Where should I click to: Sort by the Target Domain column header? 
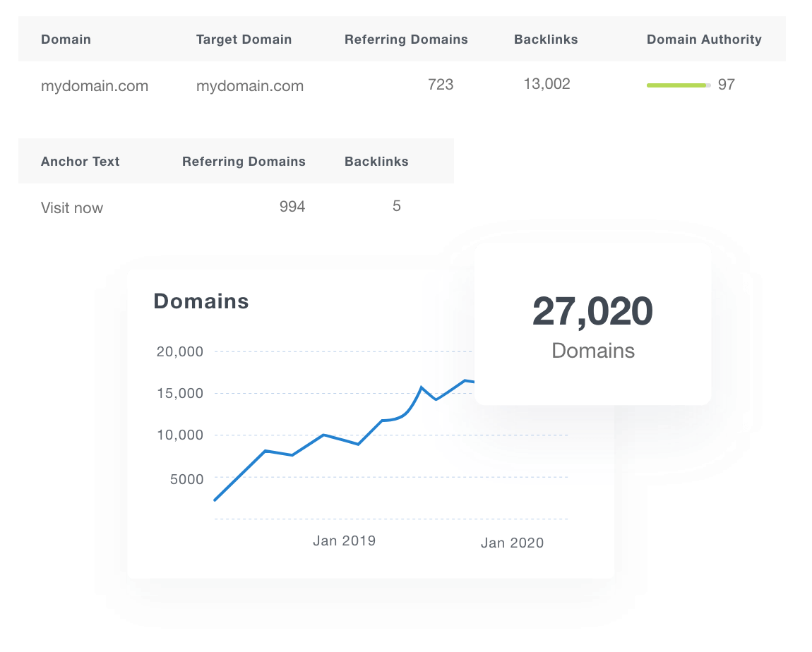point(244,40)
